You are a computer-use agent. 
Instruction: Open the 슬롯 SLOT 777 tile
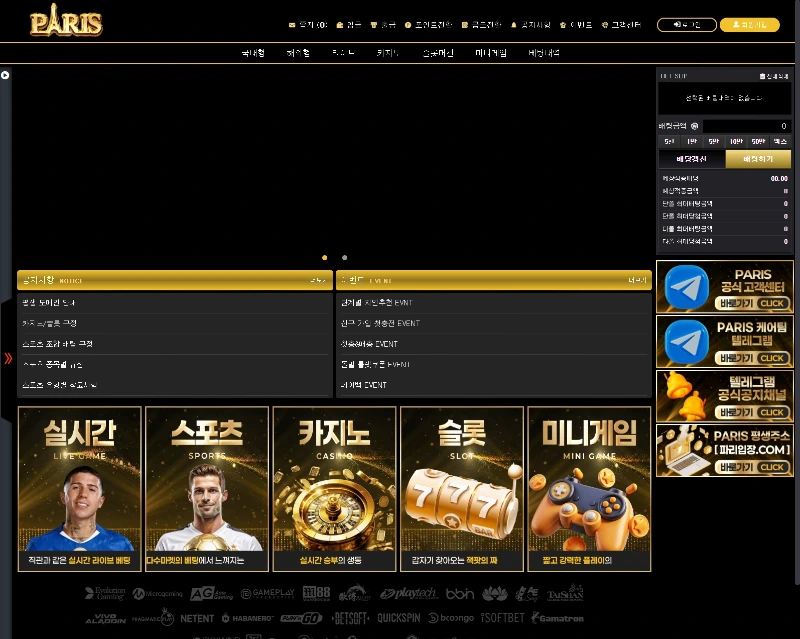(x=461, y=488)
